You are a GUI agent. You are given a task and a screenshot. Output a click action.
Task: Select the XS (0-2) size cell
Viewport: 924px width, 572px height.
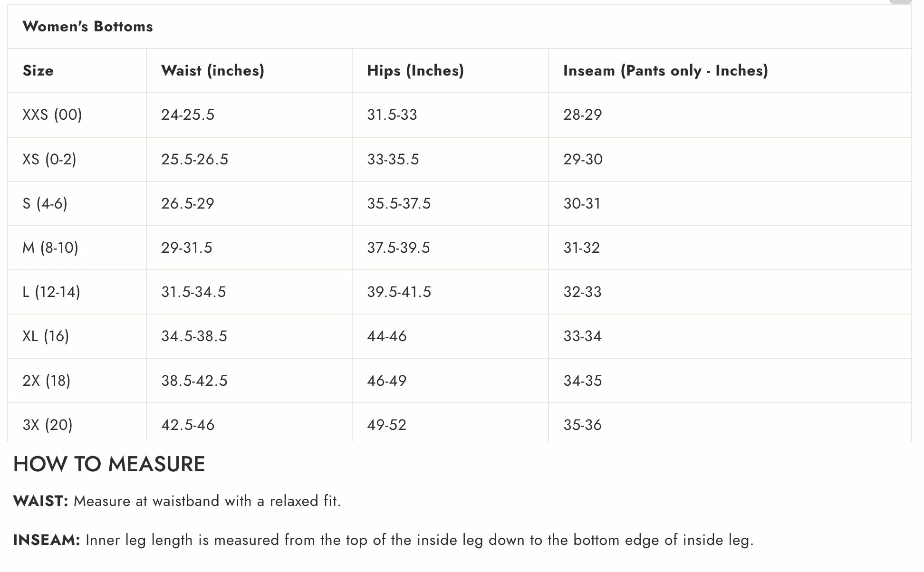tap(49, 159)
